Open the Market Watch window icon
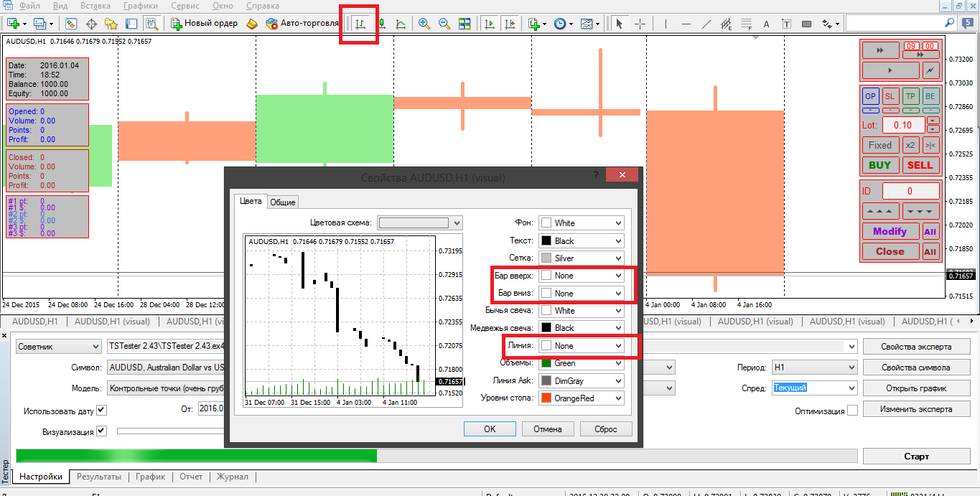The height and width of the screenshot is (496, 980). coord(71,24)
